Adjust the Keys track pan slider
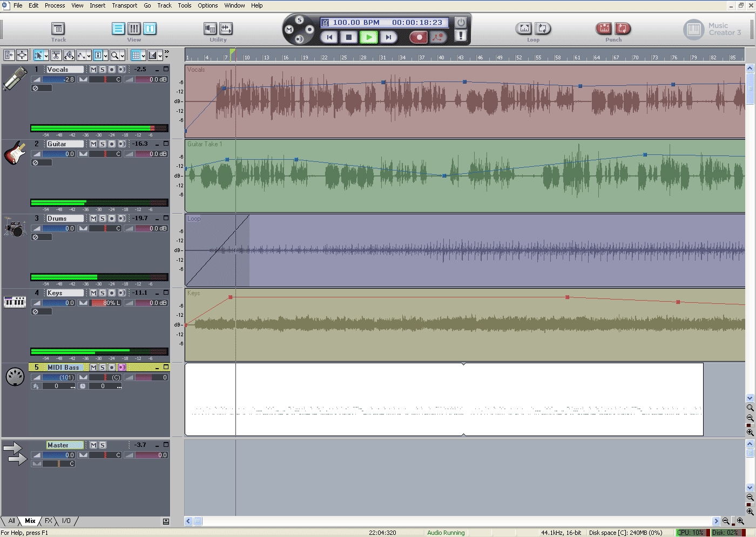The width and height of the screenshot is (756, 537). pos(105,303)
